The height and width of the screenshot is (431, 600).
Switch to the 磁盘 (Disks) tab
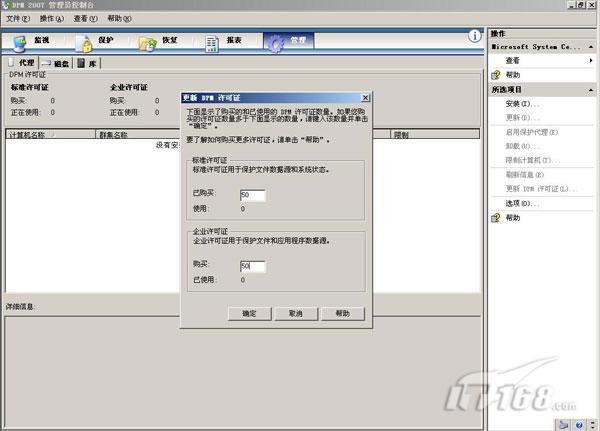[56, 64]
